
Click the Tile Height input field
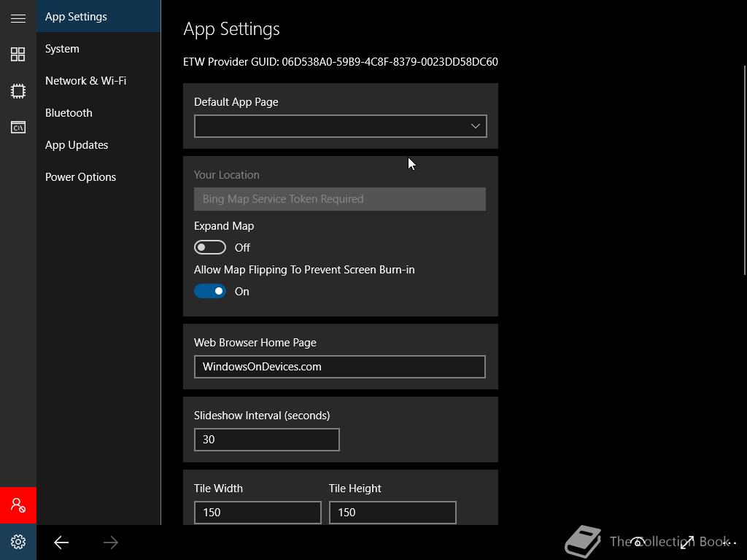[392, 513]
